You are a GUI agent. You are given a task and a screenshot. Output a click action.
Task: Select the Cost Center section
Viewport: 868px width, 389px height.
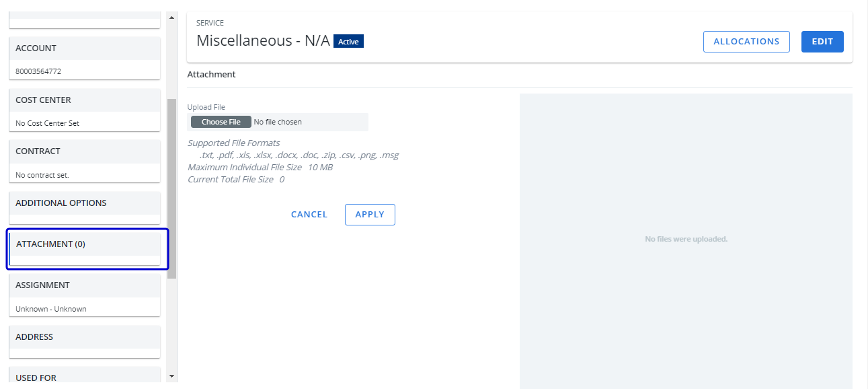84,100
